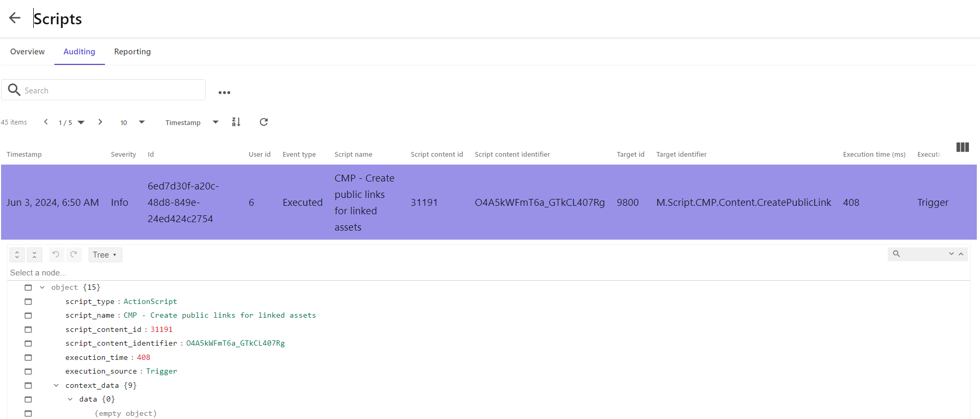This screenshot has height=419, width=980.
Task: Undo last action in JSON viewer
Action: (x=56, y=254)
